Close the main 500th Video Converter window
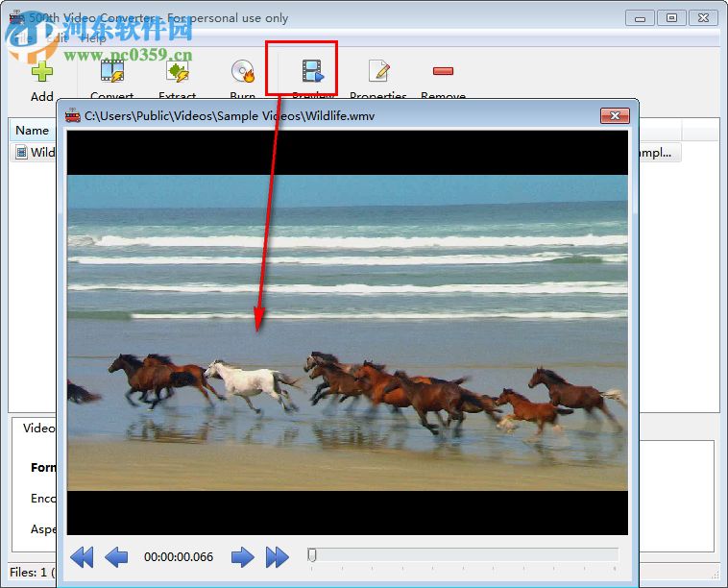The height and width of the screenshot is (588, 728). [703, 18]
